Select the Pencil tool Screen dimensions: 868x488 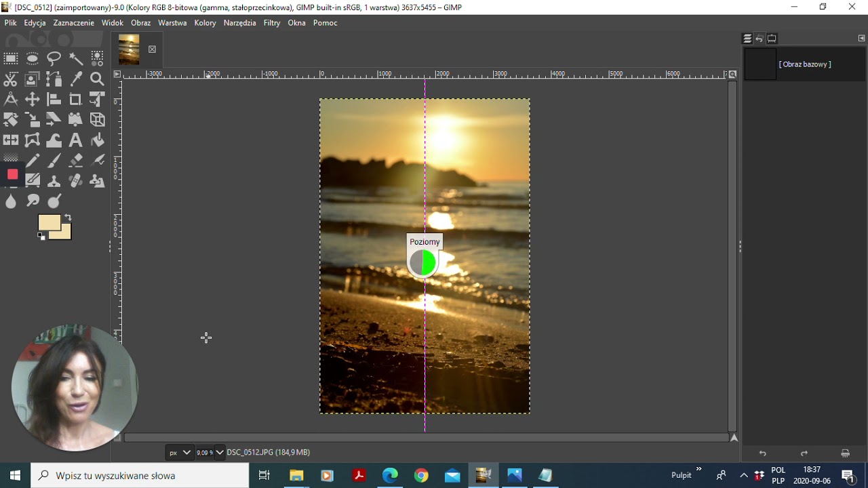point(33,161)
